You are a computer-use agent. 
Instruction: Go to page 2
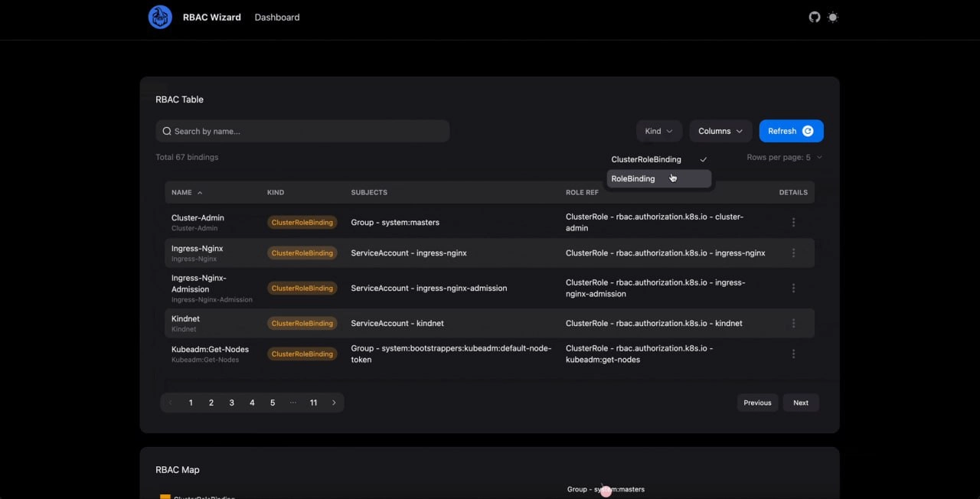[211, 403]
